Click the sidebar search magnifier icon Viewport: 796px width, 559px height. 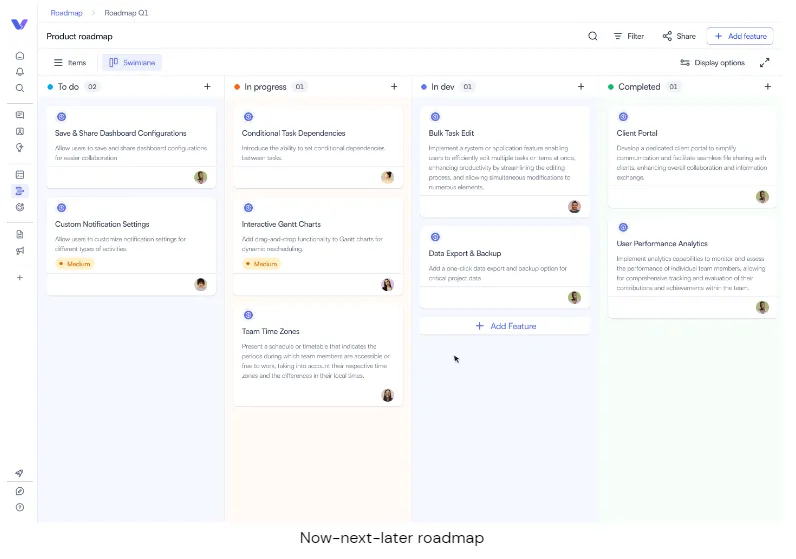[20, 88]
